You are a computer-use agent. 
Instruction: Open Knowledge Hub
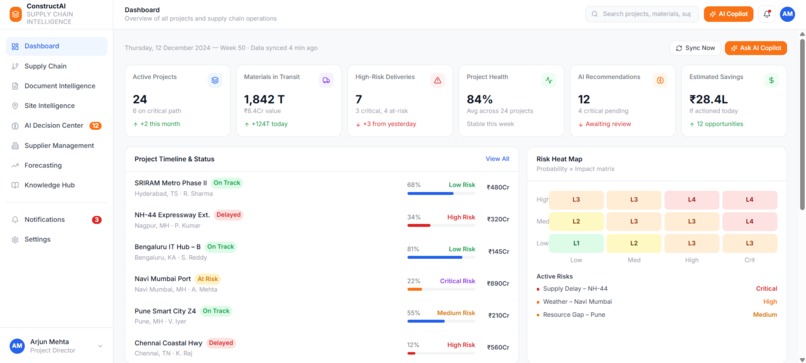point(57,185)
